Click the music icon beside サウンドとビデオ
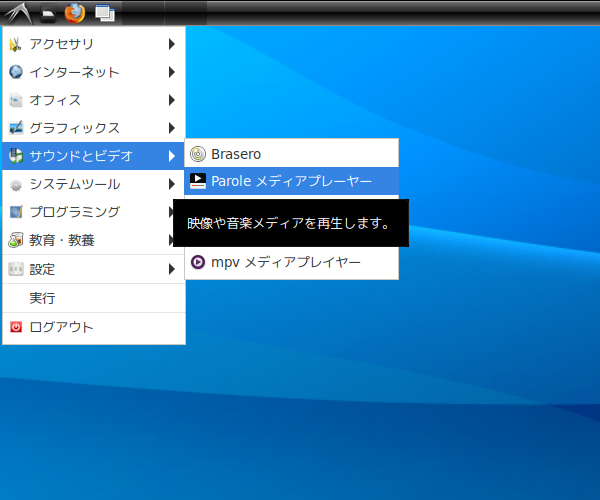 16,156
